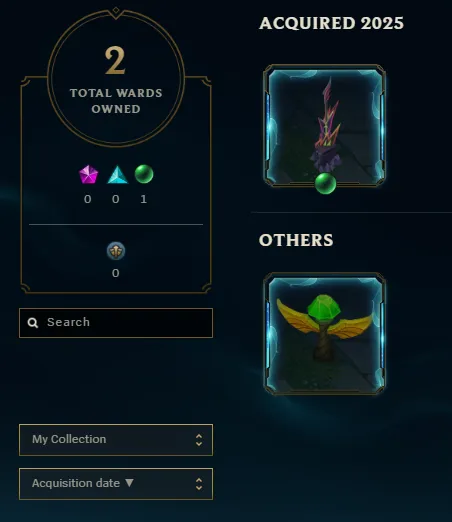Open the My Collection dropdown
This screenshot has height=522, width=452.
pyautogui.click(x=116, y=440)
